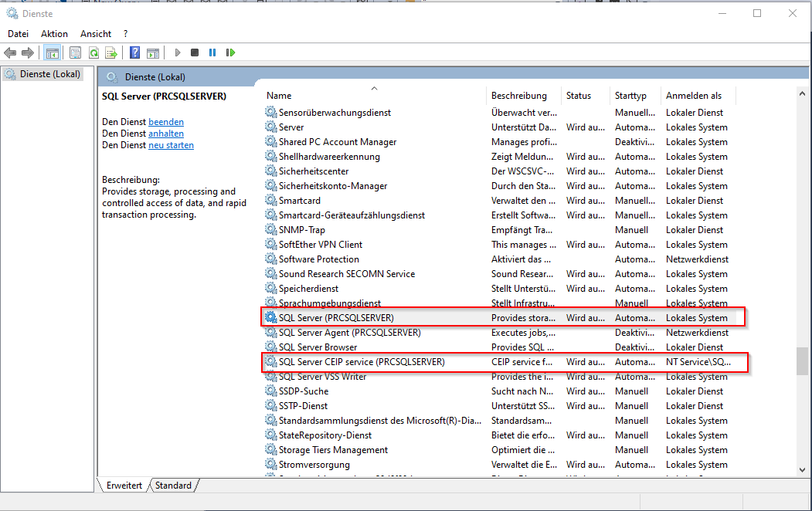Sort by the Starttyp column header
Viewport: 812px width, 511px height.
[x=630, y=96]
